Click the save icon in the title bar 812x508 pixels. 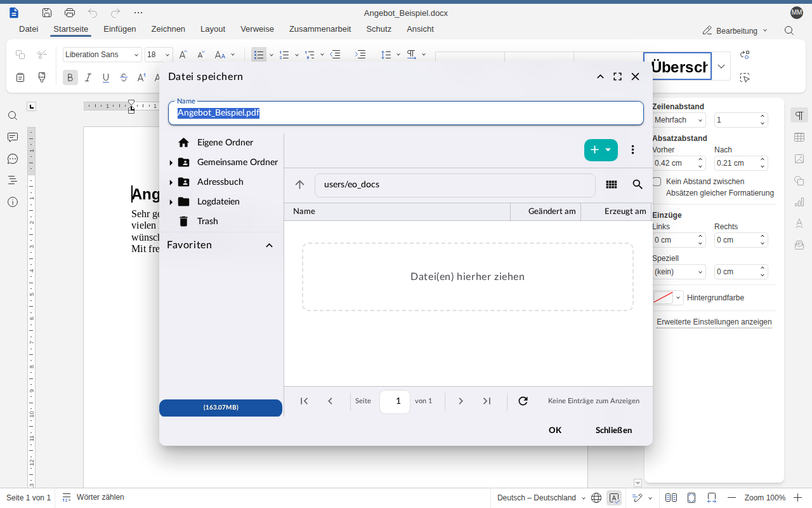tap(47, 13)
